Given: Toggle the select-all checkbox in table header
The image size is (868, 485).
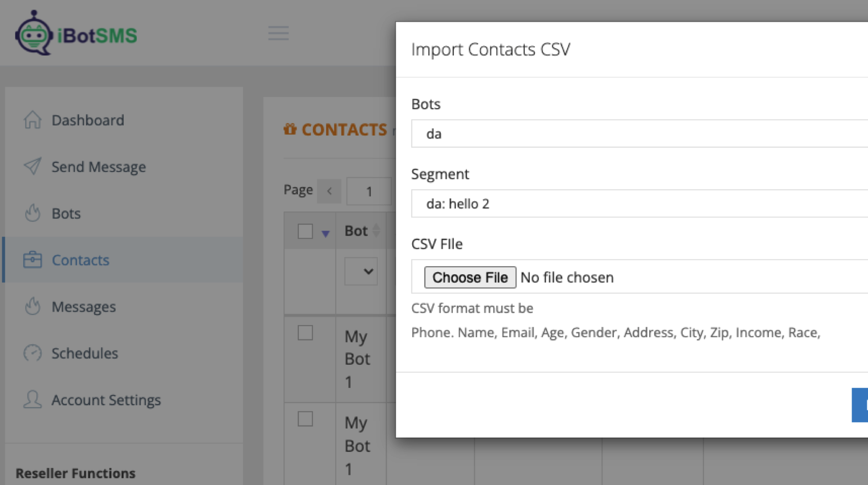Looking at the screenshot, I should pyautogui.click(x=305, y=231).
